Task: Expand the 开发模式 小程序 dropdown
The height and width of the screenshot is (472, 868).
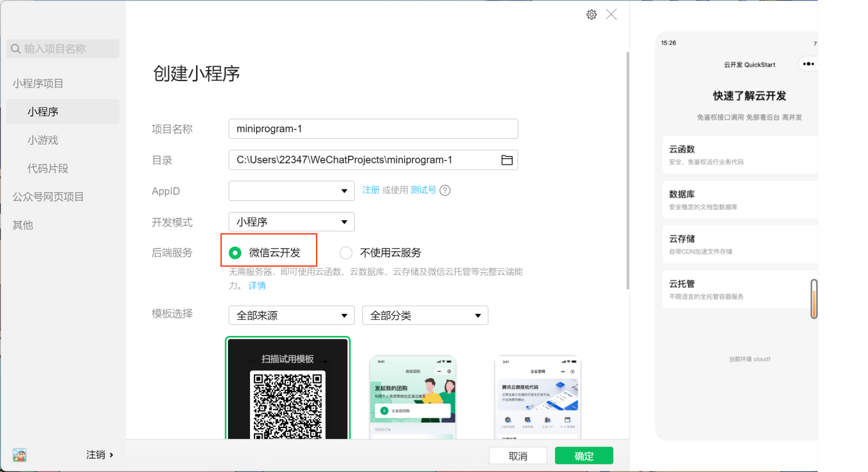Action: click(x=292, y=222)
